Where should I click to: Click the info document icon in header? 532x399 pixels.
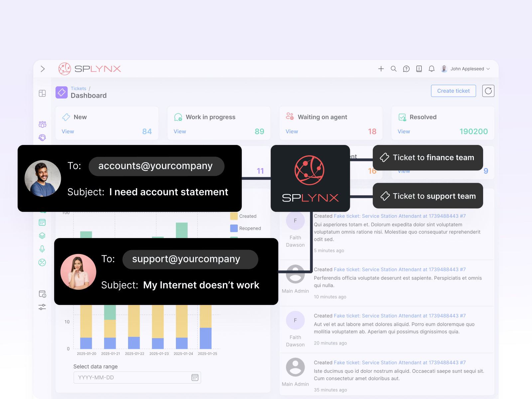[x=419, y=69]
